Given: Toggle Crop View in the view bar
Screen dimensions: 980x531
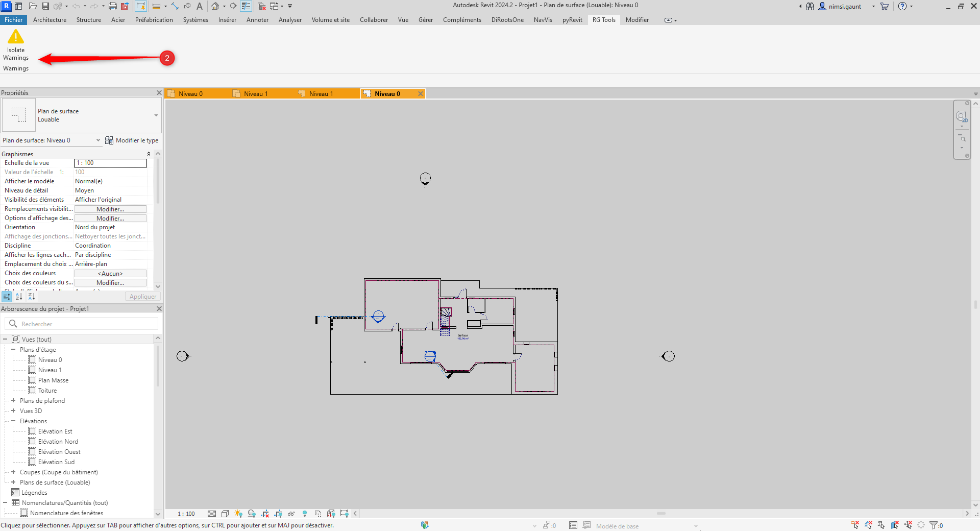Looking at the screenshot, I should 265,514.
